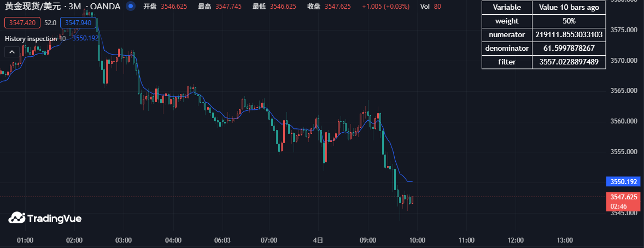Click the filter value 3557.0228897489 cell
This screenshot has height=248, width=644.
point(569,62)
